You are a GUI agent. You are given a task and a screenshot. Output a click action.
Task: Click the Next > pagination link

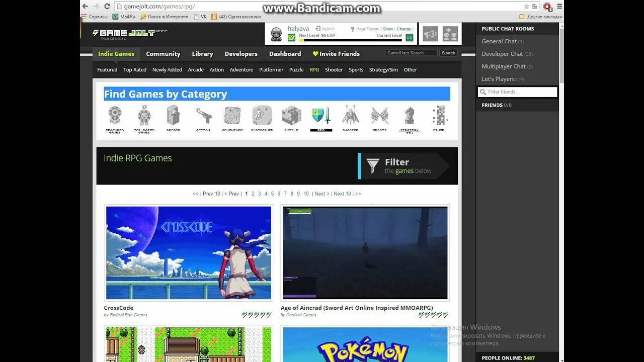click(322, 194)
